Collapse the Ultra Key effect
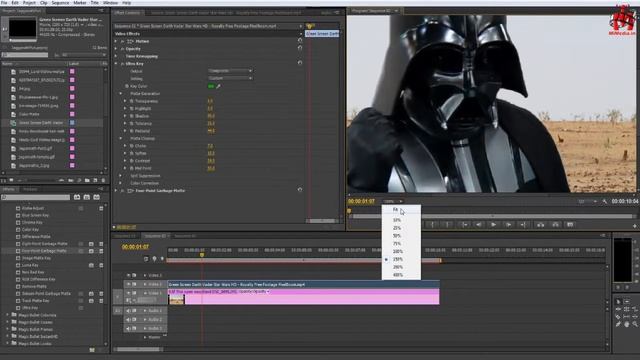The width and height of the screenshot is (640, 360). (x=116, y=64)
